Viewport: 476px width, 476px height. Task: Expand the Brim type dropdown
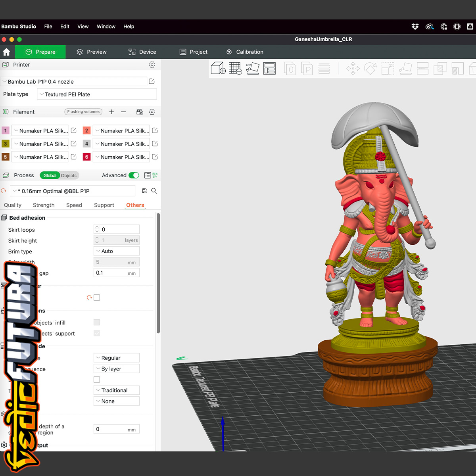point(117,251)
